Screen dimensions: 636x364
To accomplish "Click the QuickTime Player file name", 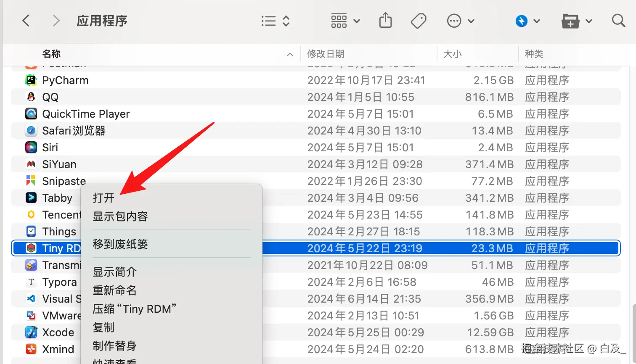I will point(86,114).
